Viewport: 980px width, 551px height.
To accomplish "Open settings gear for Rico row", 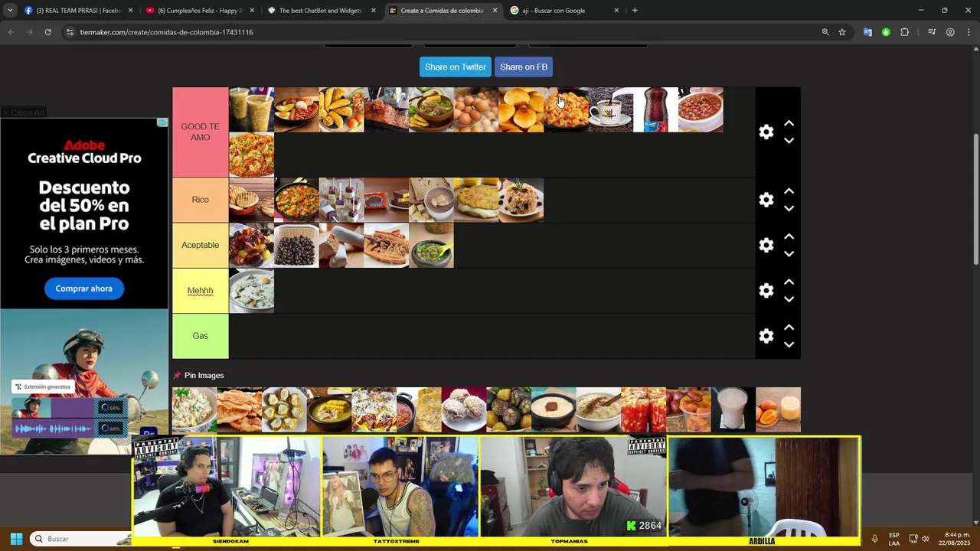I will tap(766, 200).
